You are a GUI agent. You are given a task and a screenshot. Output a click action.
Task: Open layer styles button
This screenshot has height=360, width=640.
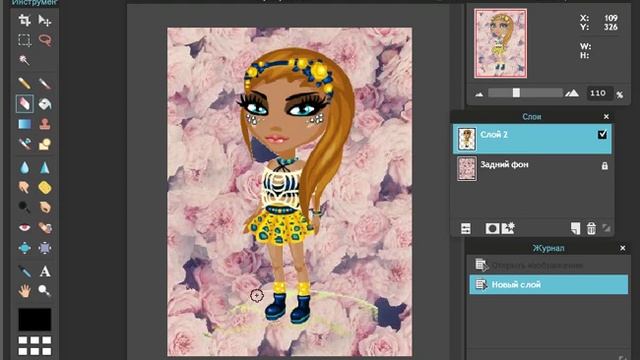click(508, 228)
